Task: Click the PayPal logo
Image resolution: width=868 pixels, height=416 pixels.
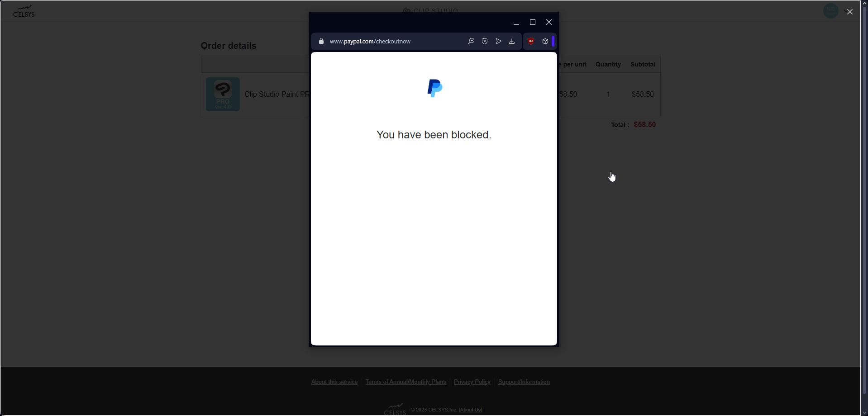Action: pos(434,88)
